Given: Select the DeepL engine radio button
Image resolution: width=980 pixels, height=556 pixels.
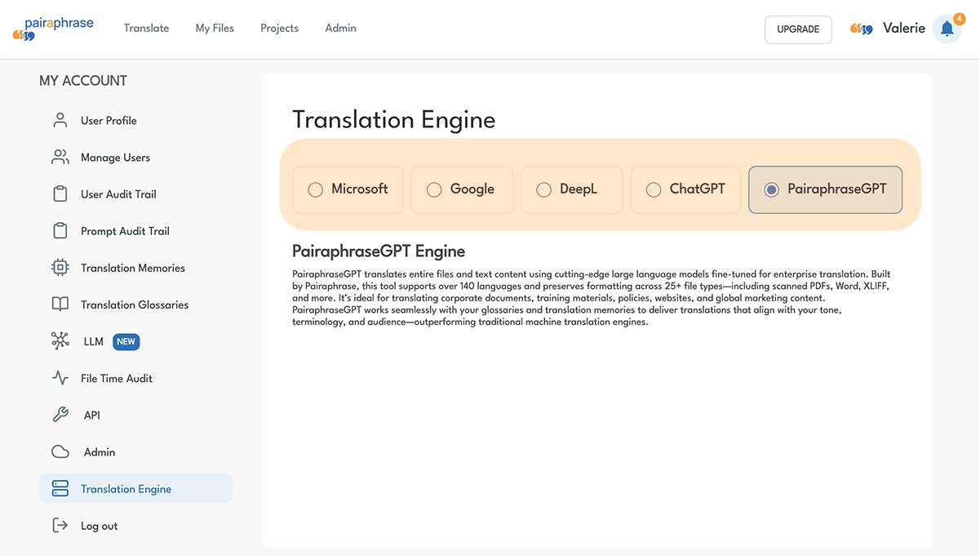Looking at the screenshot, I should coord(543,189).
